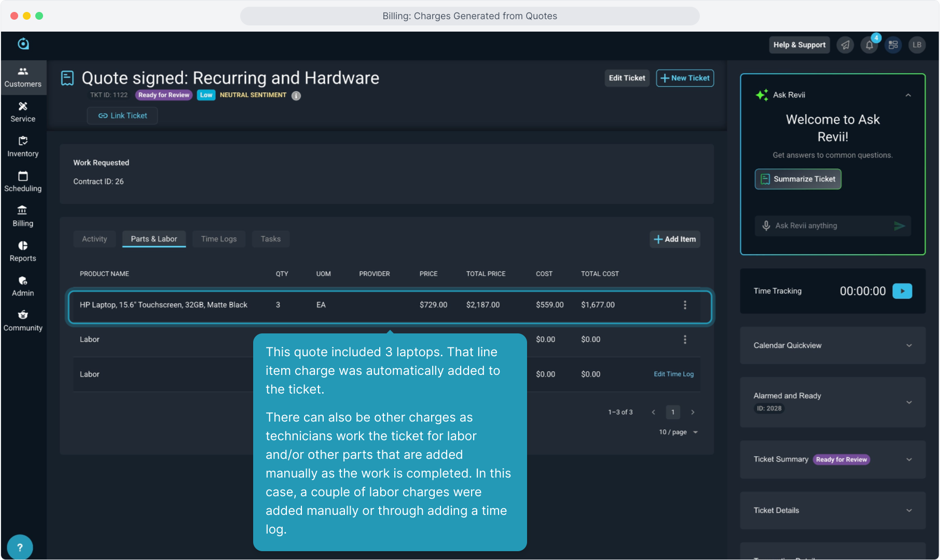This screenshot has width=940, height=560.
Task: Collapse the Ask Revii panel
Action: (x=908, y=95)
